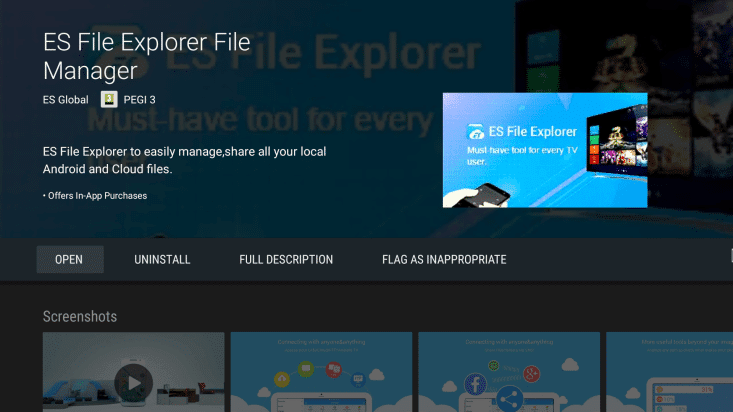Click the ES Global developer name
Screen dimensions: 733x412
[65, 100]
